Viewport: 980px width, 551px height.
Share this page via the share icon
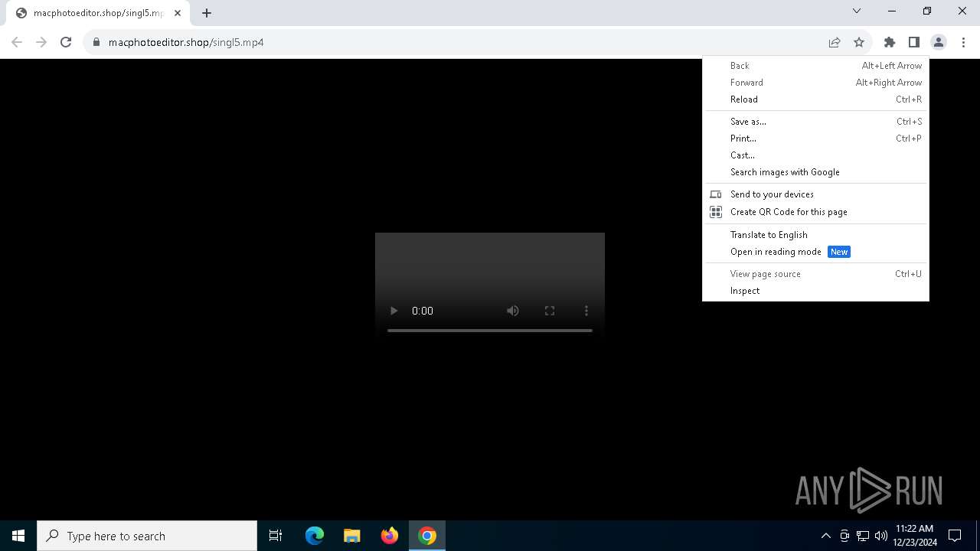click(835, 42)
